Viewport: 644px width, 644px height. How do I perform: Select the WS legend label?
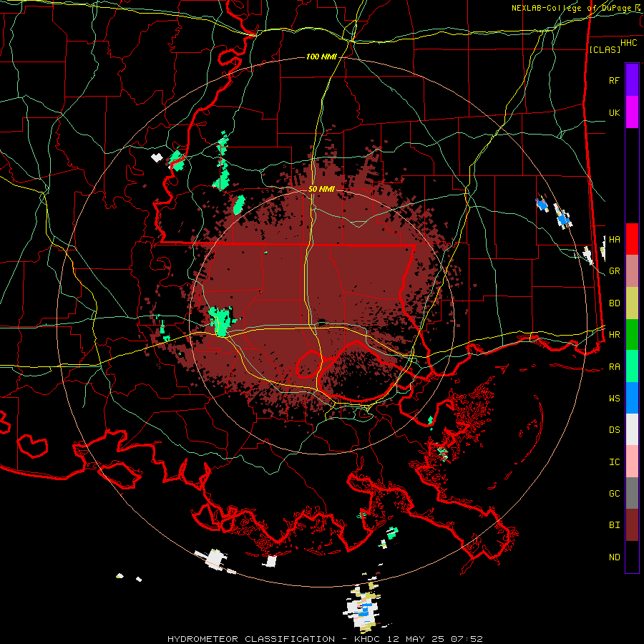614,399
